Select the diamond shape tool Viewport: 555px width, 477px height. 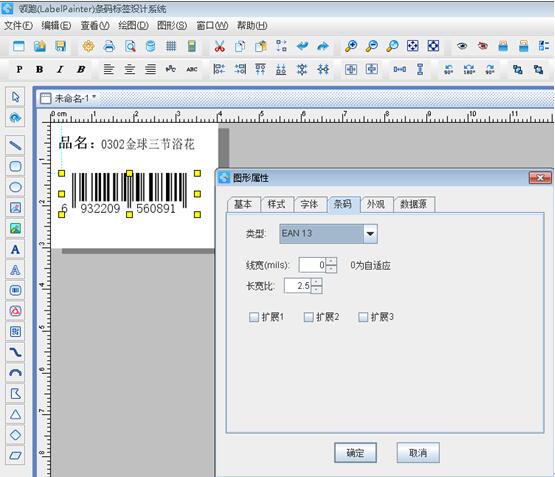point(15,435)
